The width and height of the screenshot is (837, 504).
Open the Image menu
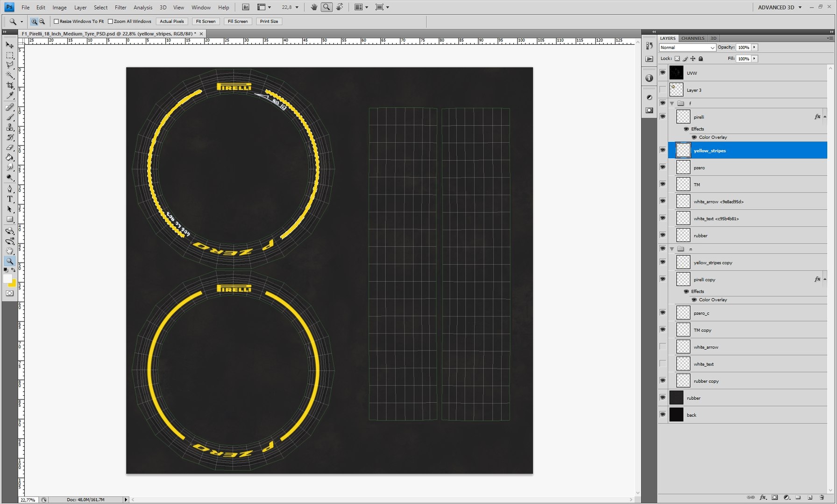click(x=59, y=7)
